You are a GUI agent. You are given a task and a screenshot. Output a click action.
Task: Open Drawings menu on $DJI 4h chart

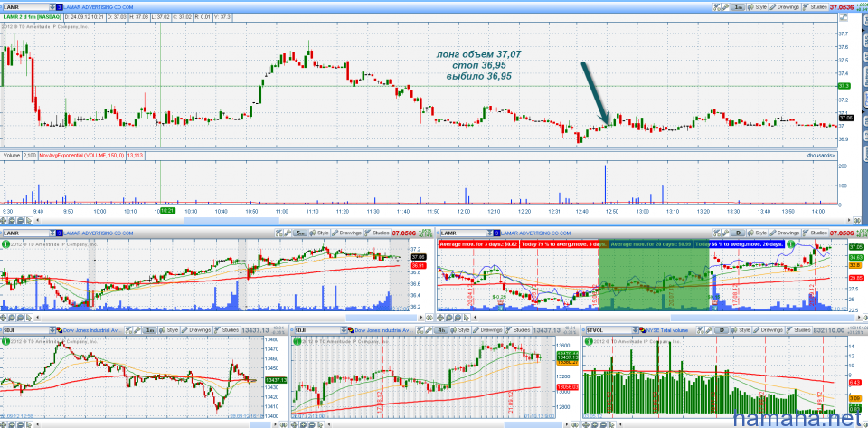(487, 330)
